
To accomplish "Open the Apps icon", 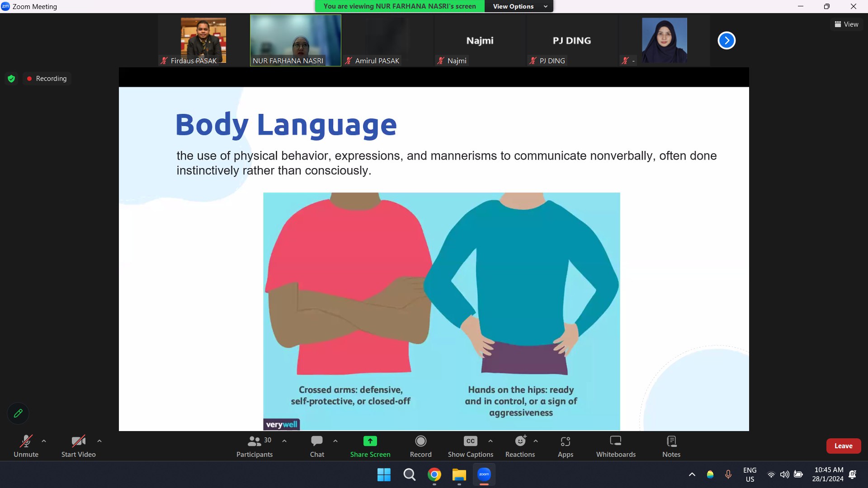I will pos(565,441).
